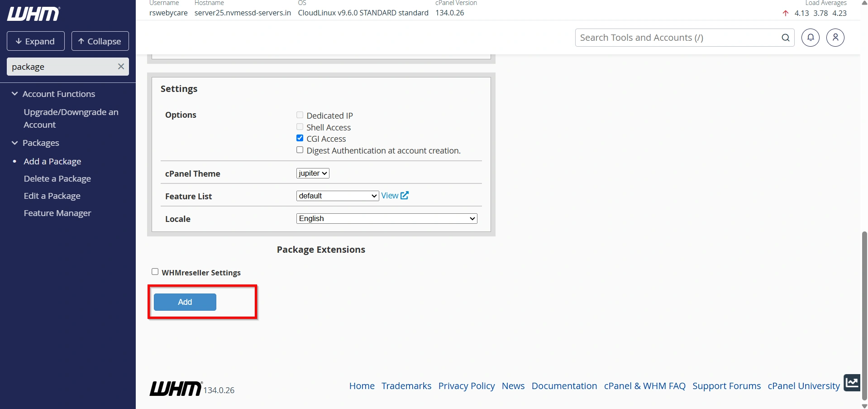Screen dimensions: 868x409
Task: Click the external link icon beside View
Action: 405,195
